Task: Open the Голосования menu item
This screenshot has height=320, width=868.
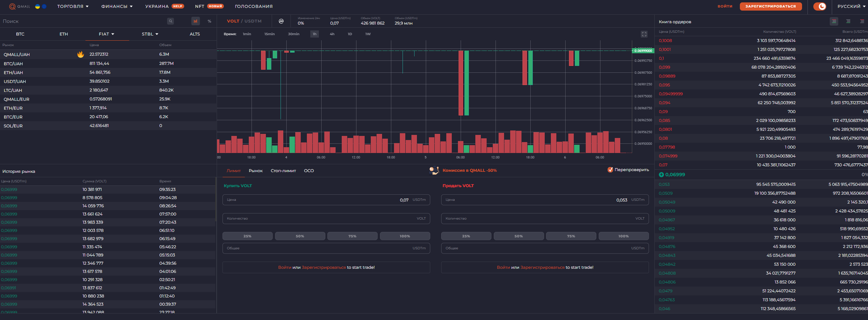Action: tap(254, 6)
